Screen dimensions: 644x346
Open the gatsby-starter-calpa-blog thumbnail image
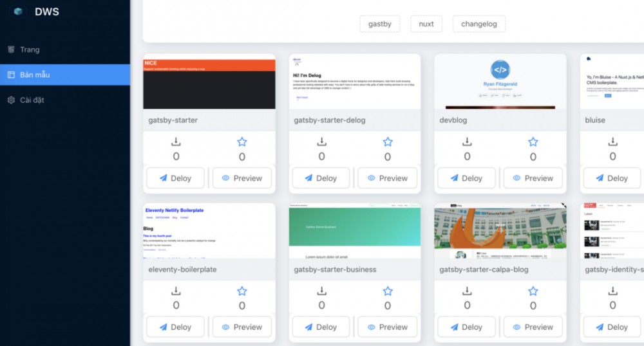pyautogui.click(x=500, y=231)
